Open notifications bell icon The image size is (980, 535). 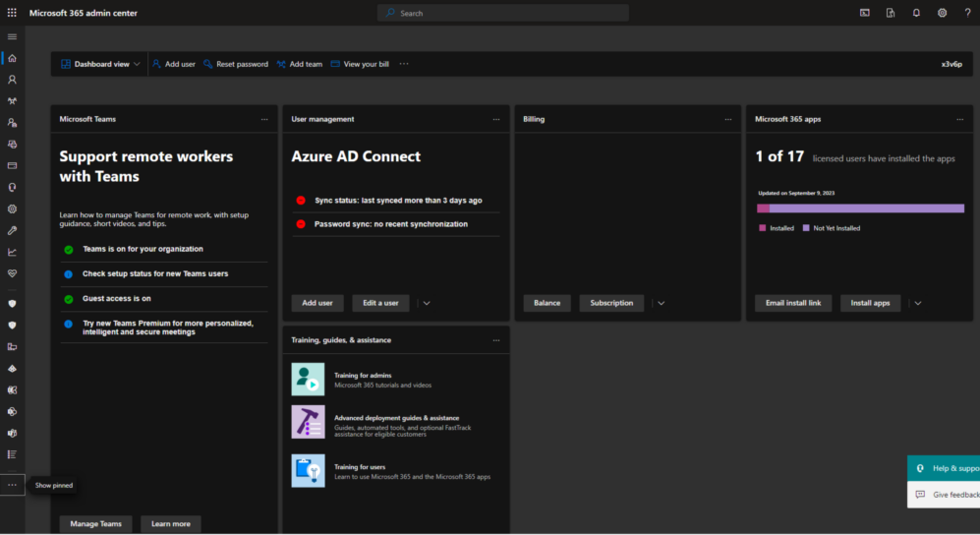(x=916, y=13)
